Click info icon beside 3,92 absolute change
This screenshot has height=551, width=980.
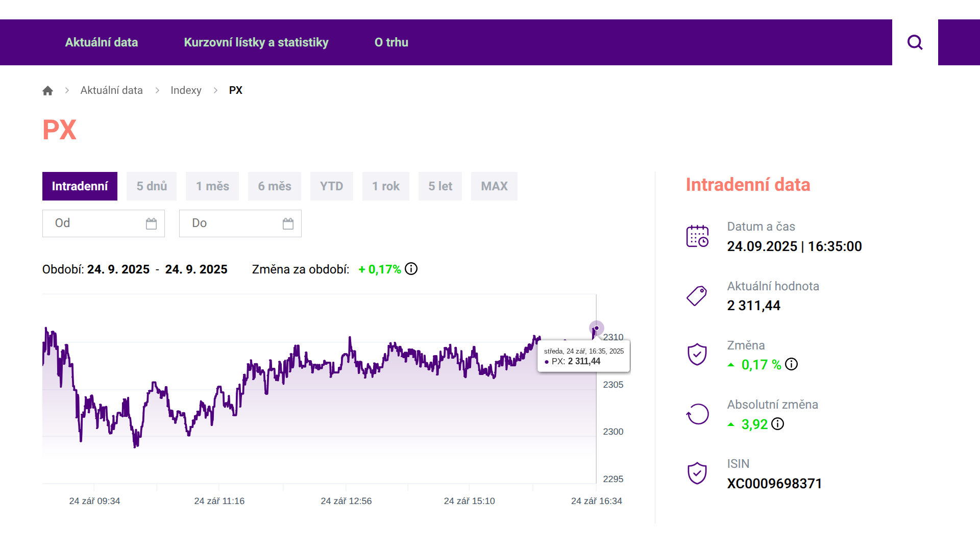[777, 424]
